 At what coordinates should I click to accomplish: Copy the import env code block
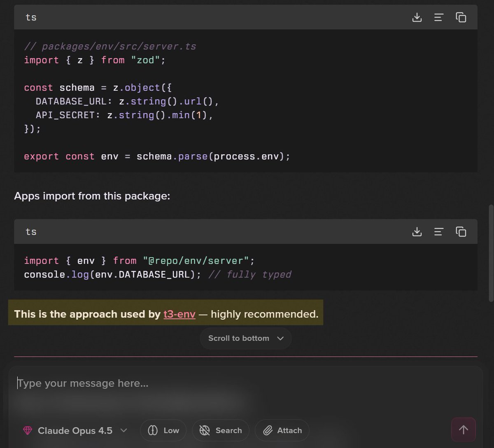pyautogui.click(x=461, y=232)
